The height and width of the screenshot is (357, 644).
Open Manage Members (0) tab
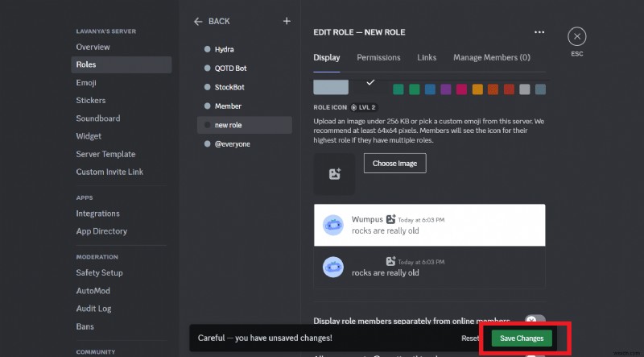(492, 57)
